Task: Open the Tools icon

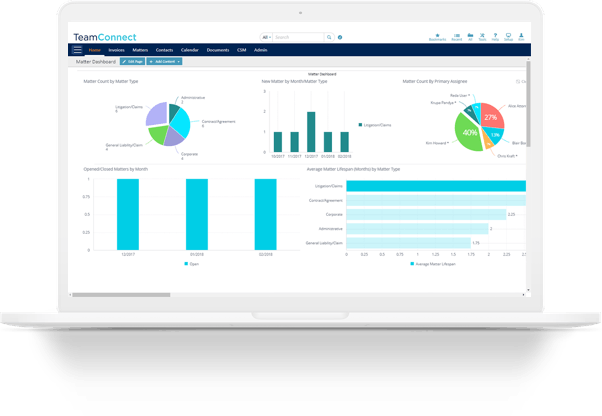Action: click(482, 37)
